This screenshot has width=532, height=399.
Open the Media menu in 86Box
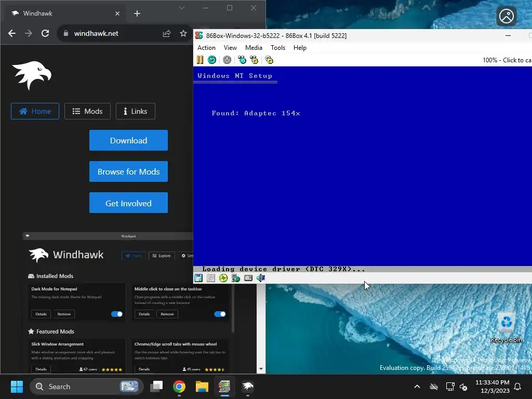point(254,48)
